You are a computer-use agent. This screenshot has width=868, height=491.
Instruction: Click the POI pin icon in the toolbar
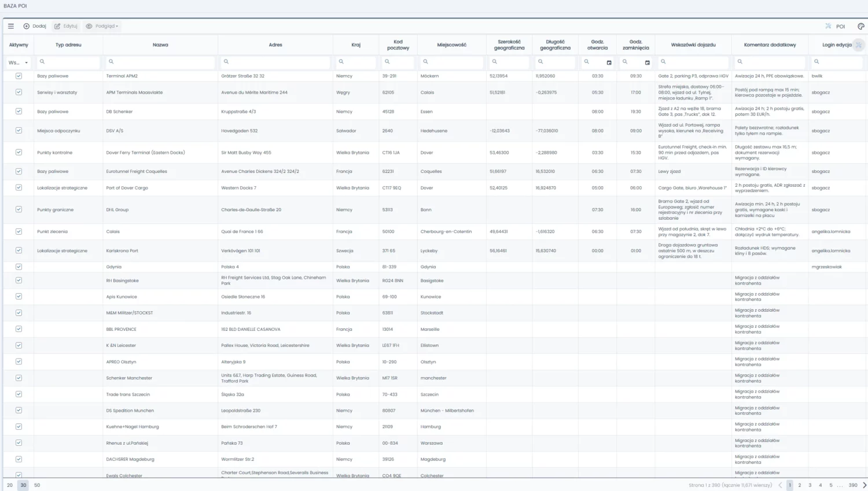click(x=828, y=26)
